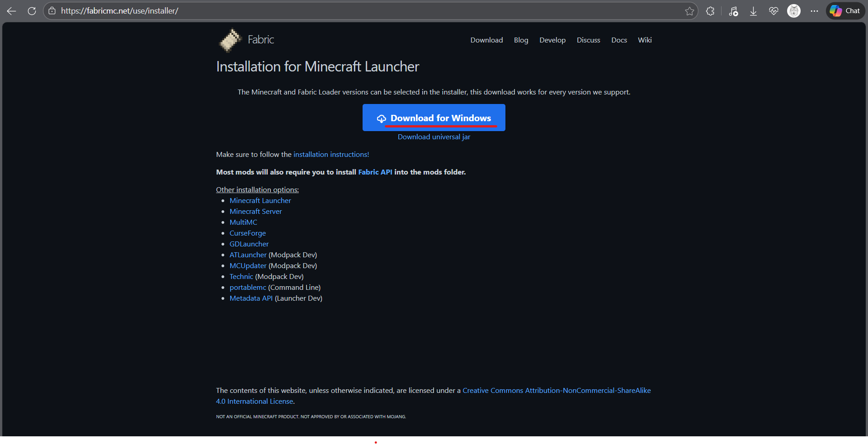Open the Wiki nav item
Viewport: 868px width, 444px height.
coord(644,40)
